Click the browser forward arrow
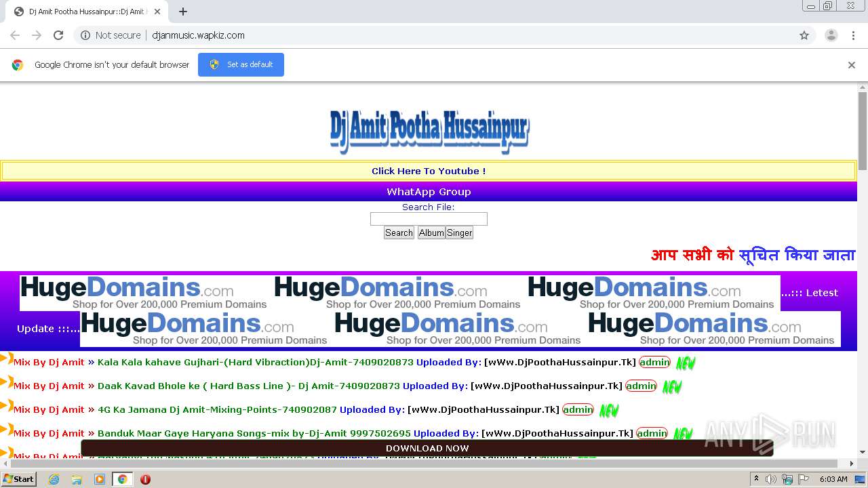The height and width of the screenshot is (488, 868). pyautogui.click(x=37, y=35)
